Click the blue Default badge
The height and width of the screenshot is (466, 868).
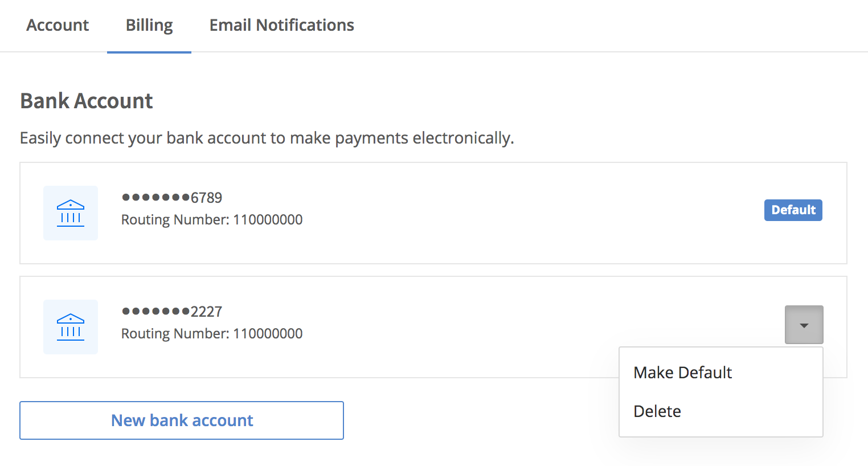point(793,210)
